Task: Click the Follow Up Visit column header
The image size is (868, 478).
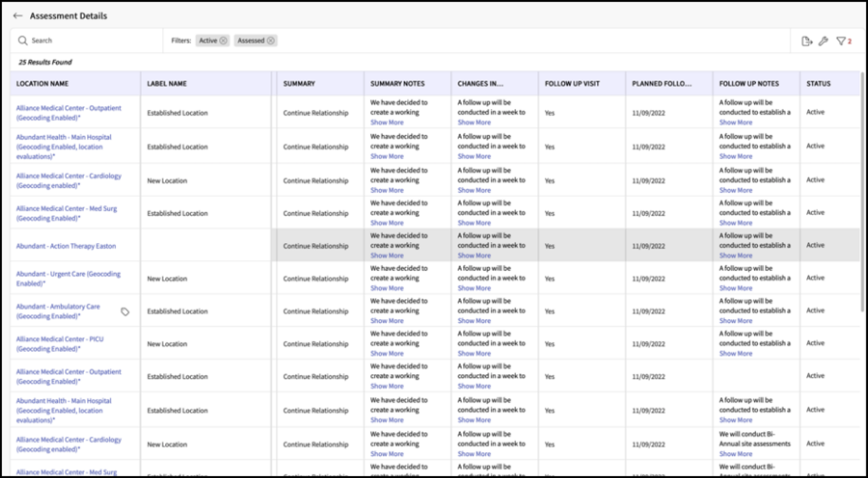Action: point(572,84)
